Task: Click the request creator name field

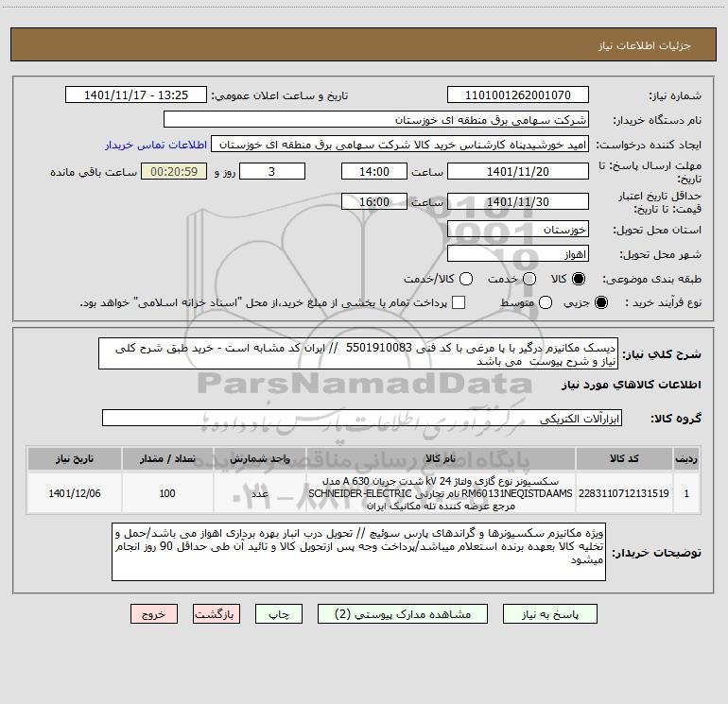Action: click(400, 145)
